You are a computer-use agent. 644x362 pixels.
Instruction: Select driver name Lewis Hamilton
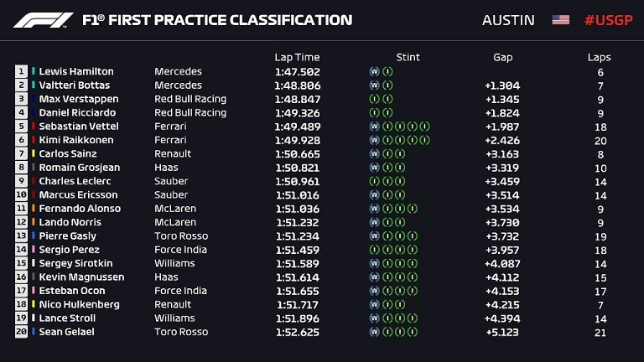click(x=76, y=71)
